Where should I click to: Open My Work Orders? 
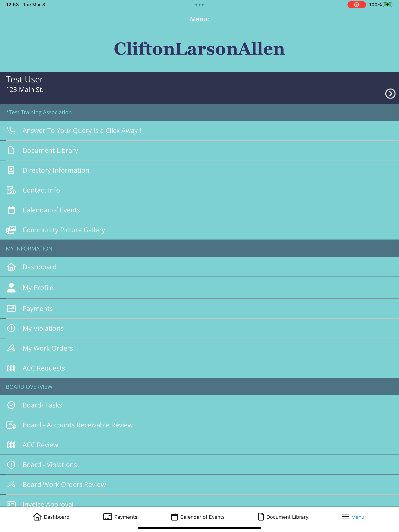pos(199,348)
